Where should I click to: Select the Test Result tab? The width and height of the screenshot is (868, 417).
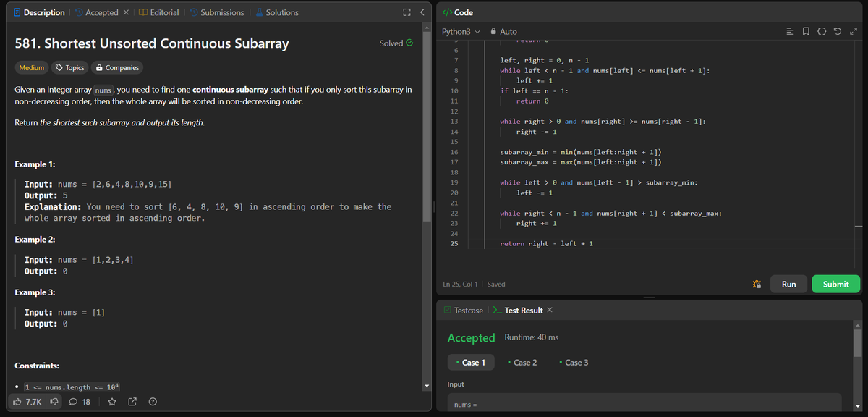[517, 311]
